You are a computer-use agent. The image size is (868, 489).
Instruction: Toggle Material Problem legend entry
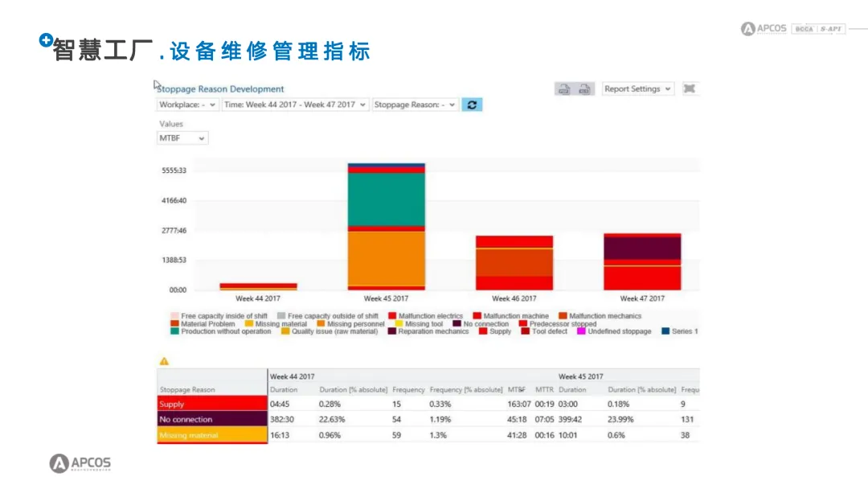[x=203, y=323]
